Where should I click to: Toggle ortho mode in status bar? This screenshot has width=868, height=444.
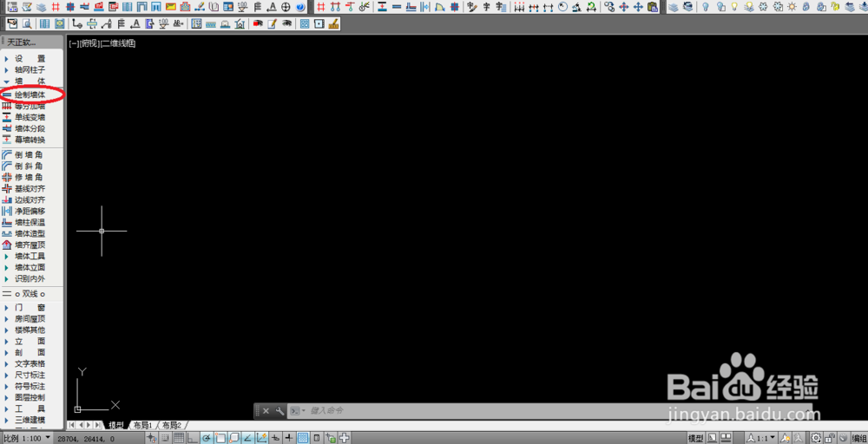click(193, 438)
